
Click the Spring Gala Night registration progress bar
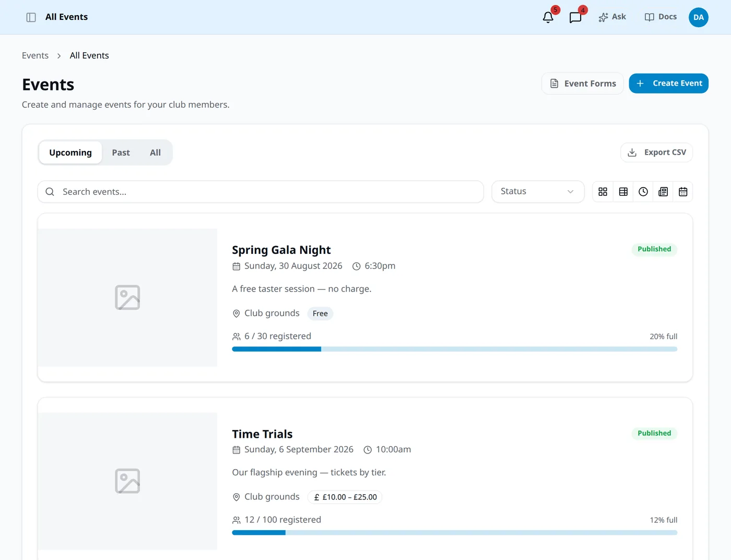pos(455,349)
